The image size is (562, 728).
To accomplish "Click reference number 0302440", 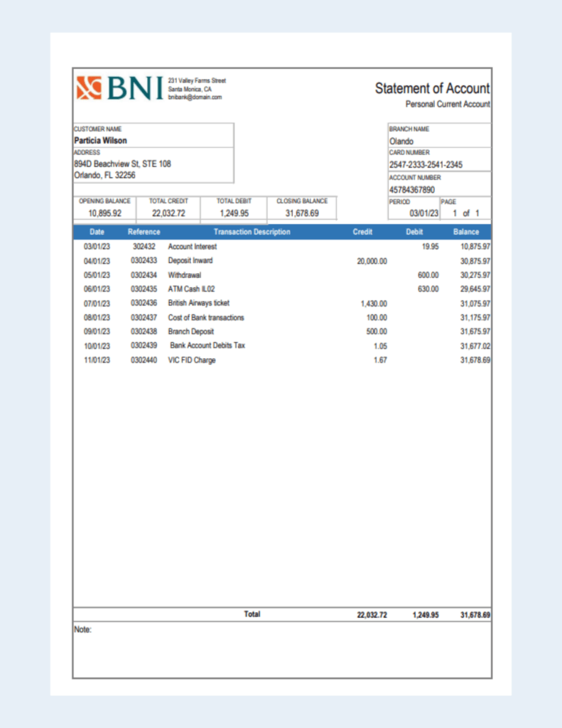I will (144, 360).
